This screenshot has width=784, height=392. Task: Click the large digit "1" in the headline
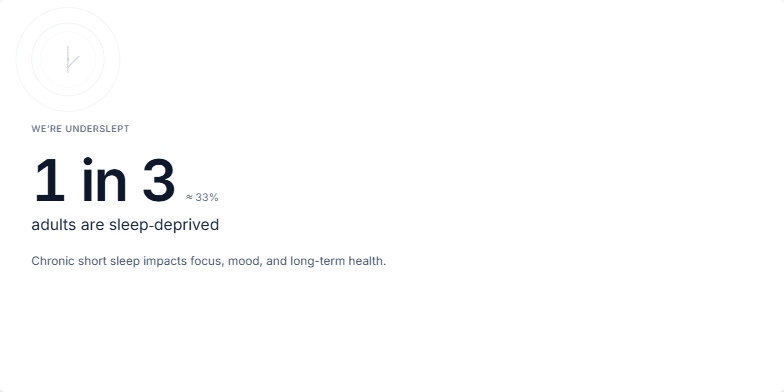[50, 180]
